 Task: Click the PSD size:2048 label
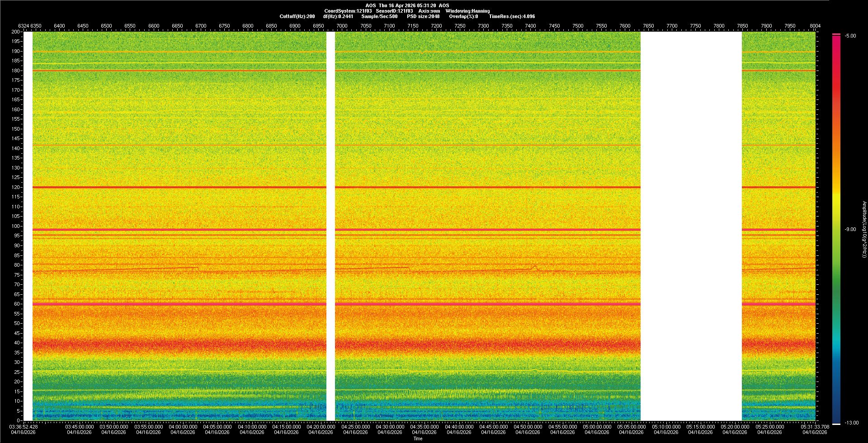423,16
